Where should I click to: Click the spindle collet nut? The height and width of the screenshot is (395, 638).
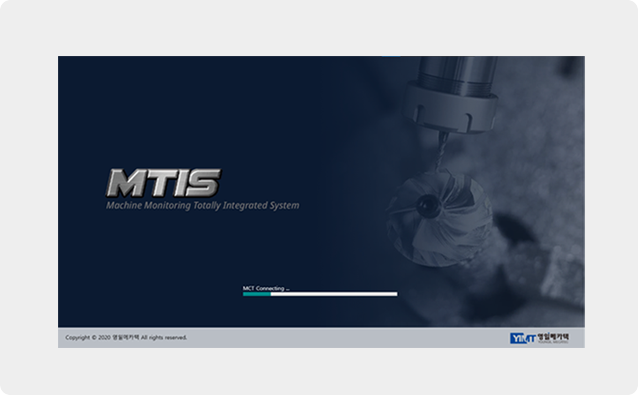click(x=451, y=108)
